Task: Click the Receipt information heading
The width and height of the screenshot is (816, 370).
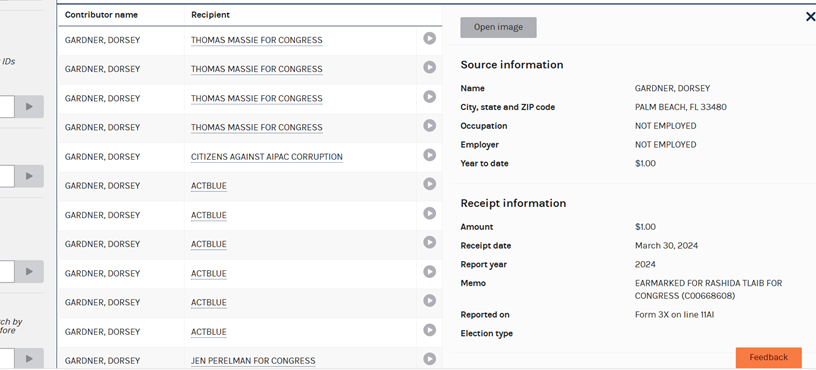Action: pyautogui.click(x=513, y=203)
